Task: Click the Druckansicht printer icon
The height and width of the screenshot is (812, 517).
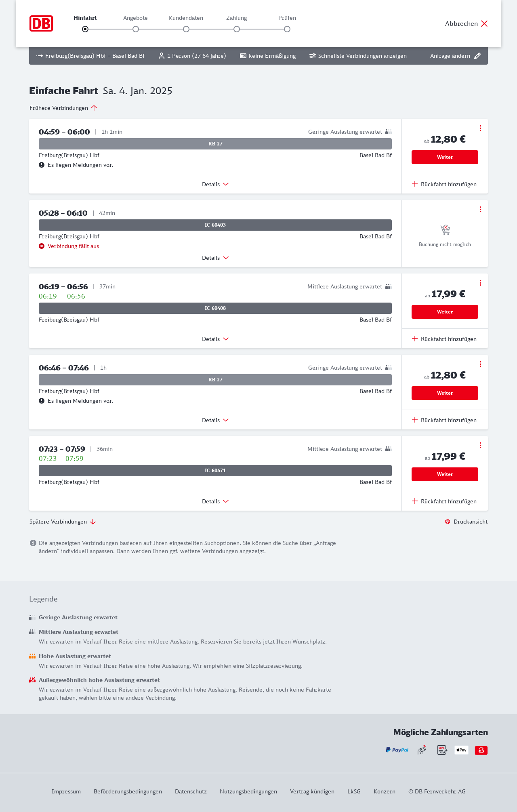Action: click(448, 522)
